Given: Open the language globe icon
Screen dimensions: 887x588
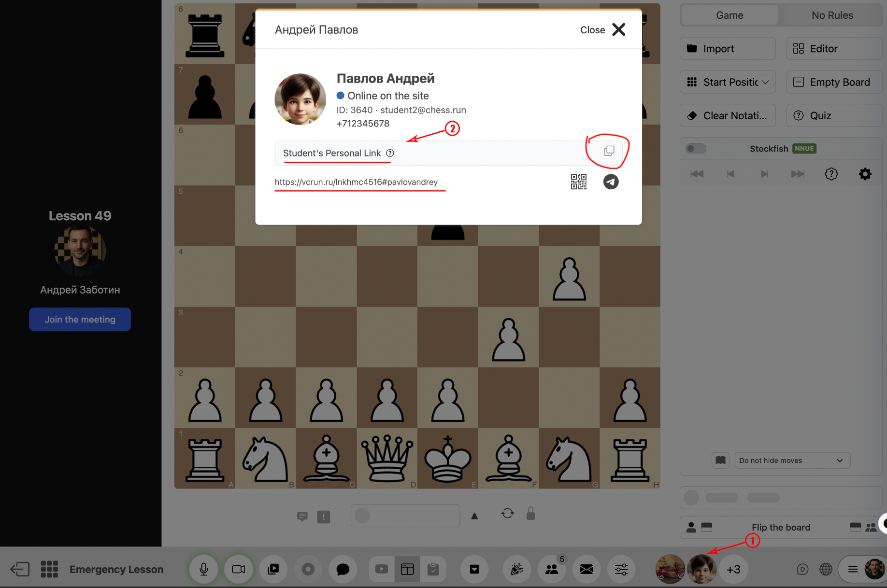Looking at the screenshot, I should (826, 569).
